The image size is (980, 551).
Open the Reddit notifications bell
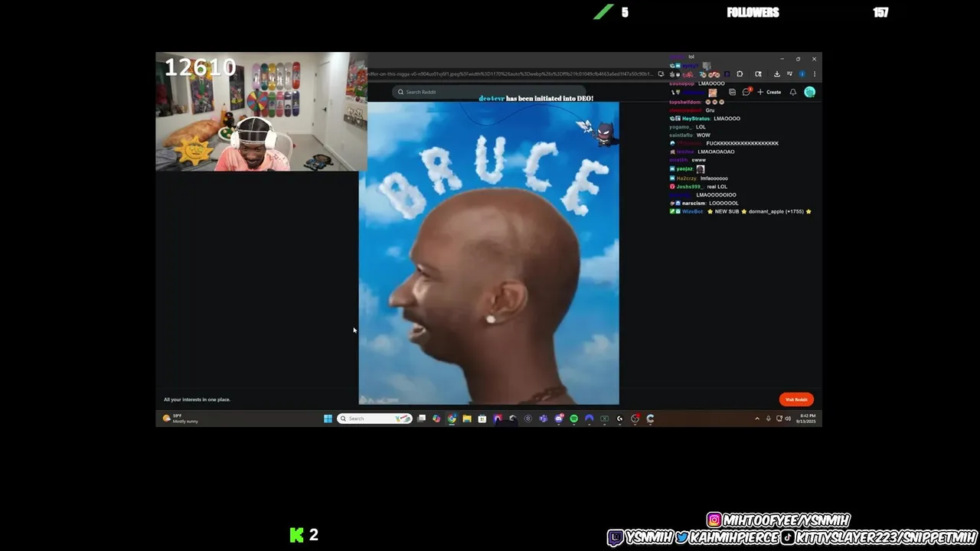click(793, 92)
